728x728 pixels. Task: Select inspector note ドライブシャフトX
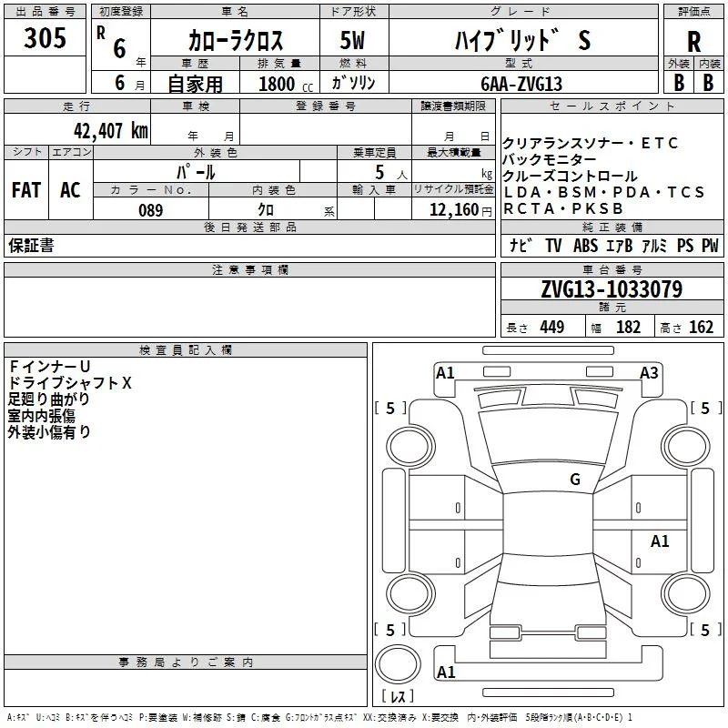pos(70,382)
